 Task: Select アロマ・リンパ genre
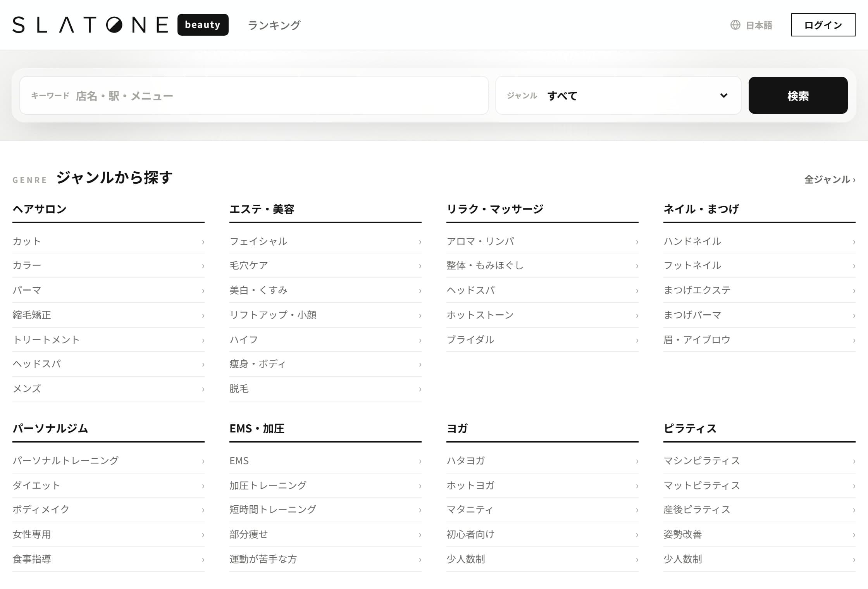542,241
